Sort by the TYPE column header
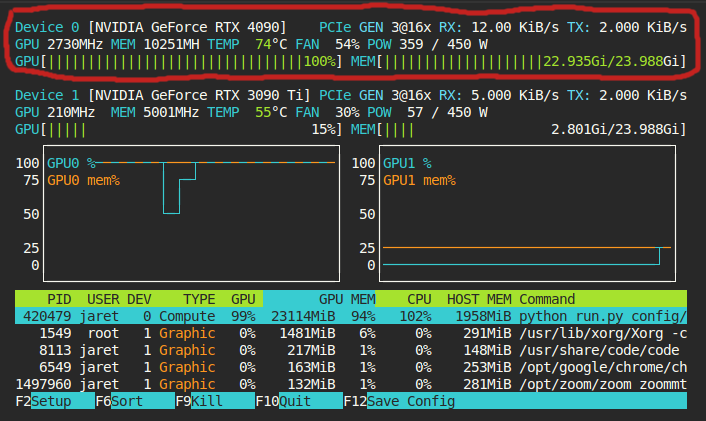 199,299
